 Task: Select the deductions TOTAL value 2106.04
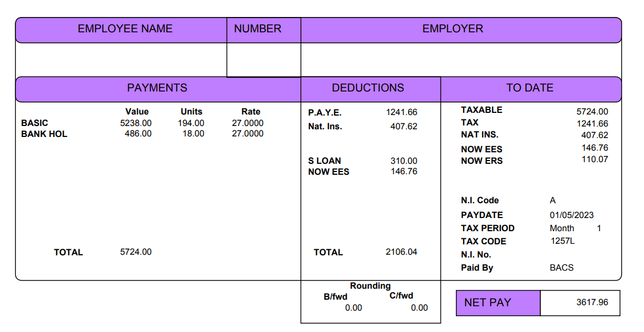coord(402,252)
